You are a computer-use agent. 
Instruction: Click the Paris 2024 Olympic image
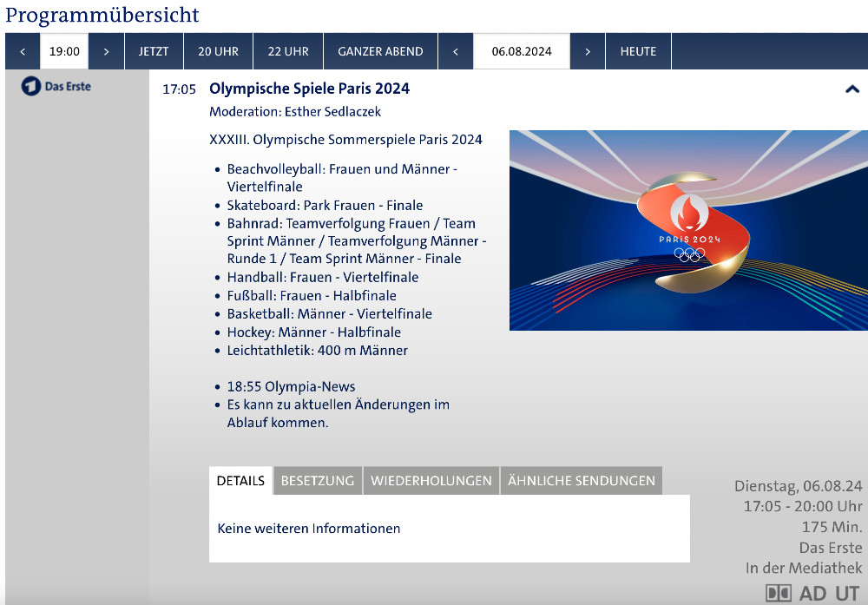687,230
